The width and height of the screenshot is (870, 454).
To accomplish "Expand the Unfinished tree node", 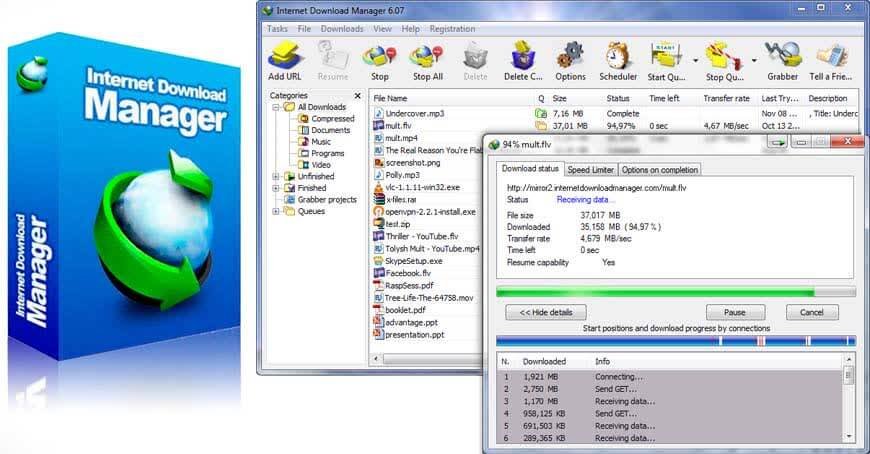I will (276, 176).
